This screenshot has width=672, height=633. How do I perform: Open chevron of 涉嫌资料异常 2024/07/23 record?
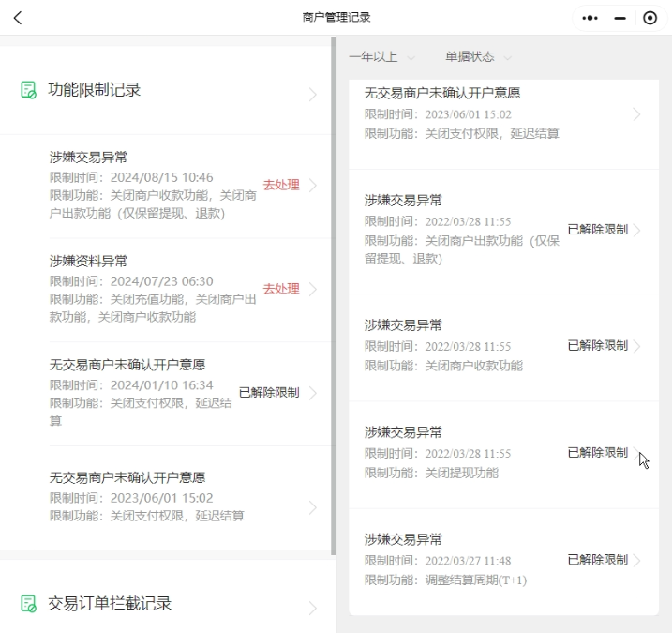313,289
